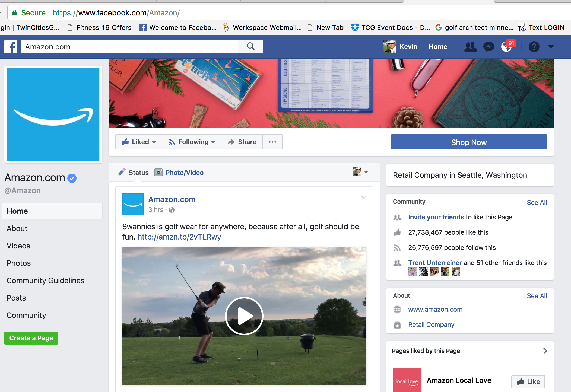Open the more options ellipsis button
571x392 pixels.
point(272,142)
